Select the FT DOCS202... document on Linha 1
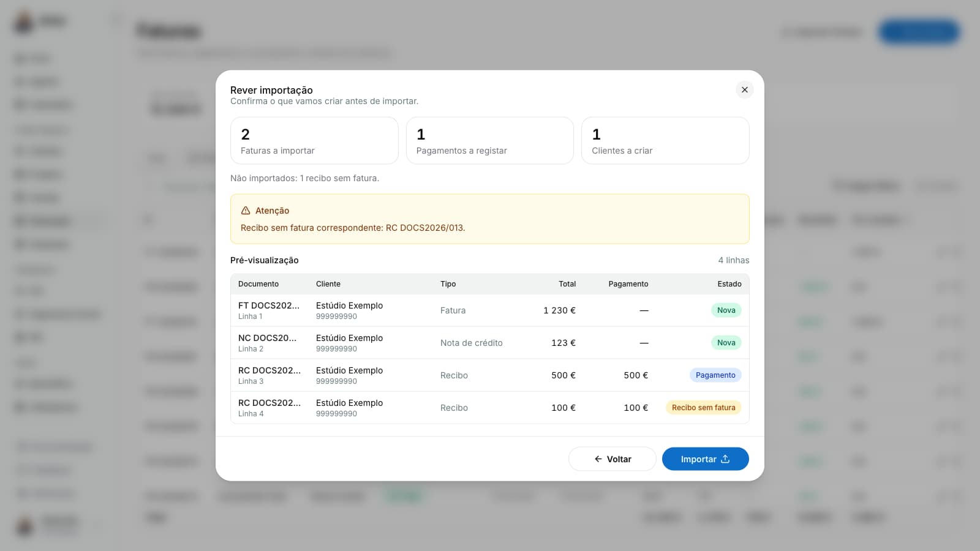Screen dimensions: 980x551 pyautogui.click(x=269, y=305)
